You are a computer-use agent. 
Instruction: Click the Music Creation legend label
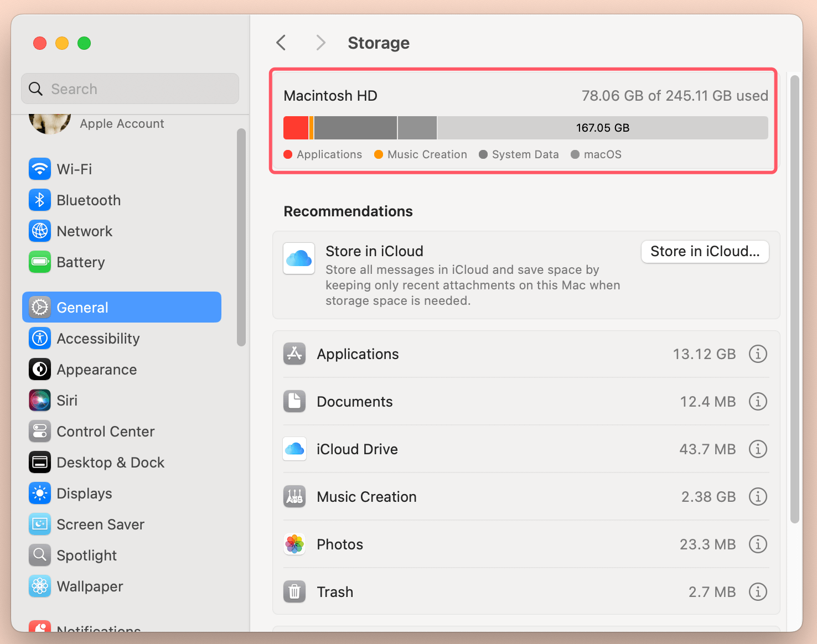pyautogui.click(x=427, y=154)
